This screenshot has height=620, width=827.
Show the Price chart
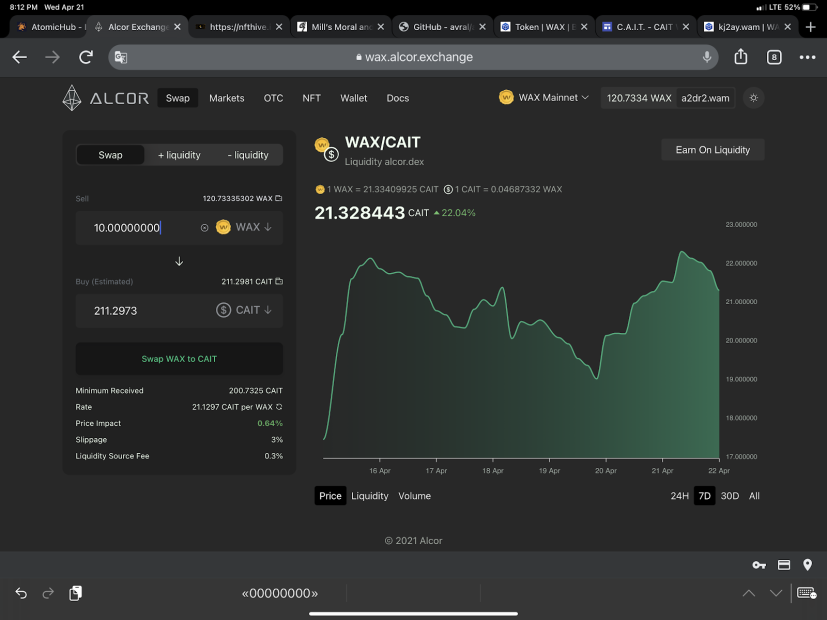tap(330, 496)
